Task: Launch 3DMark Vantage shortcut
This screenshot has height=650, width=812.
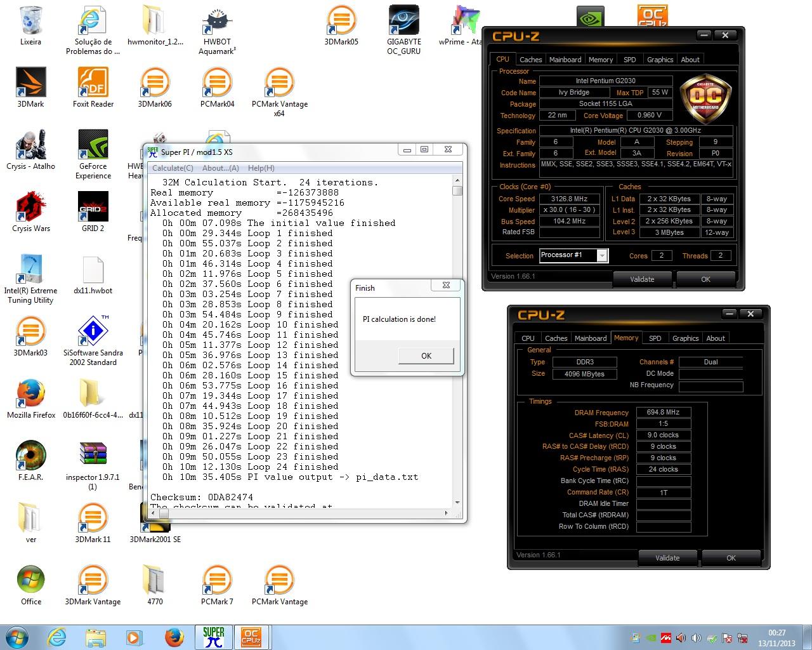Action: [x=93, y=586]
